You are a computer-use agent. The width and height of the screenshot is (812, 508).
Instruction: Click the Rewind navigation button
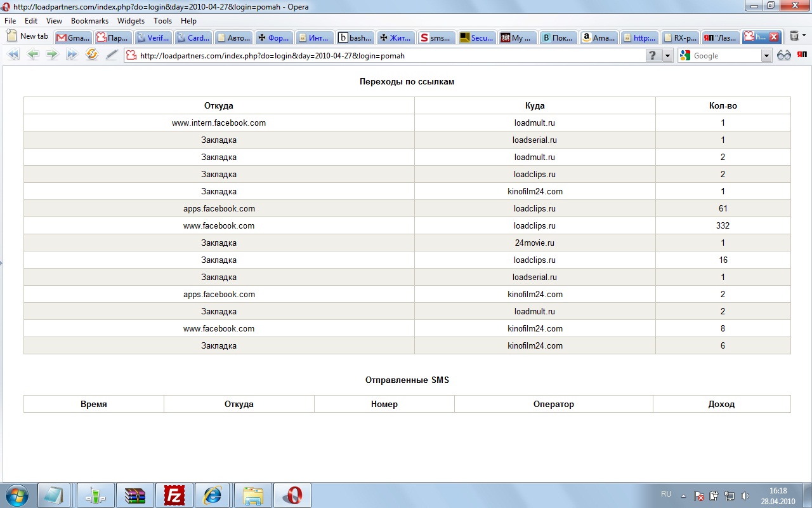13,55
